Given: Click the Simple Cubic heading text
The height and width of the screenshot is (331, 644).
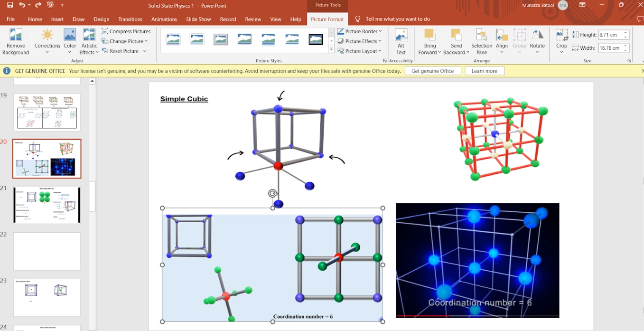Looking at the screenshot, I should [184, 99].
